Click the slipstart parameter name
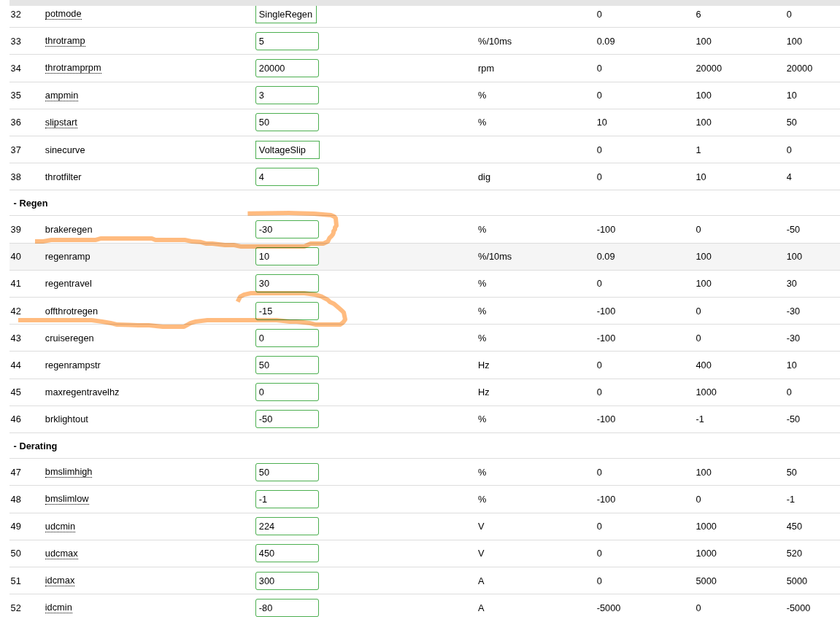This screenshot has height=617, width=840. click(x=61, y=122)
